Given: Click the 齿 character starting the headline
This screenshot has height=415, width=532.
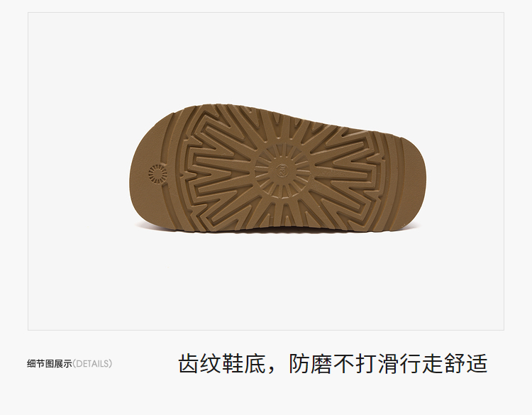Looking at the screenshot, I should pos(189,364).
